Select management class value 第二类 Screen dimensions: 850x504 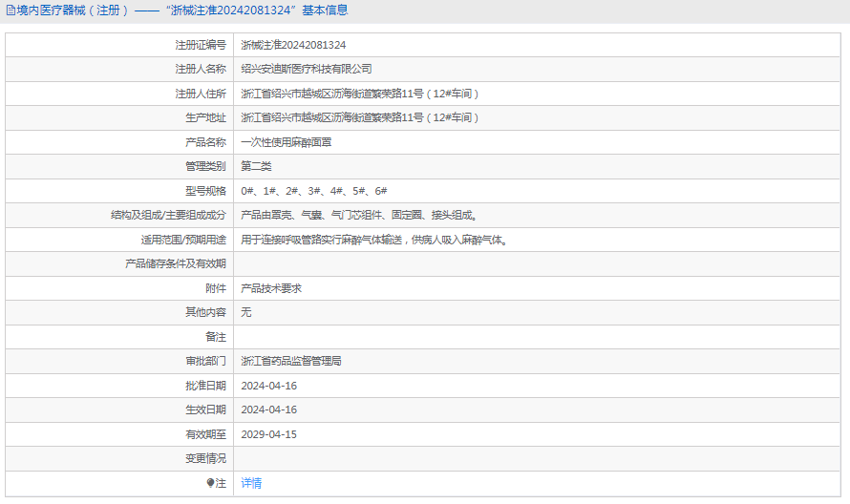(256, 166)
